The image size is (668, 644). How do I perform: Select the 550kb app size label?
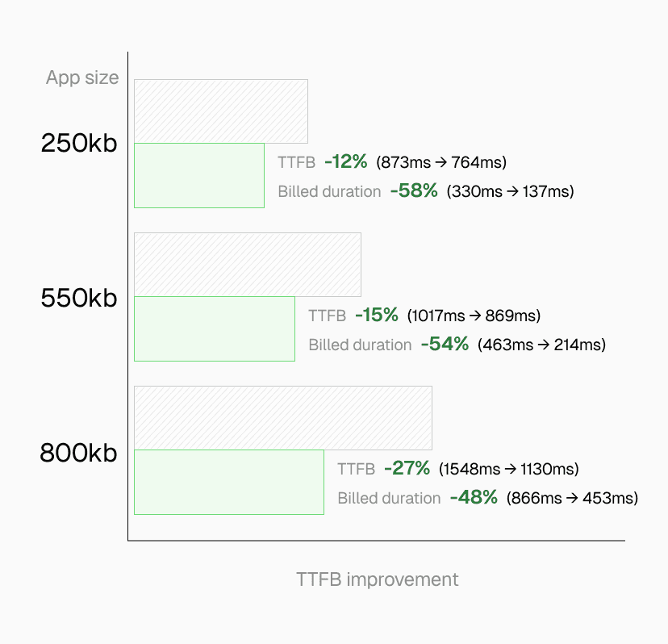click(79, 299)
